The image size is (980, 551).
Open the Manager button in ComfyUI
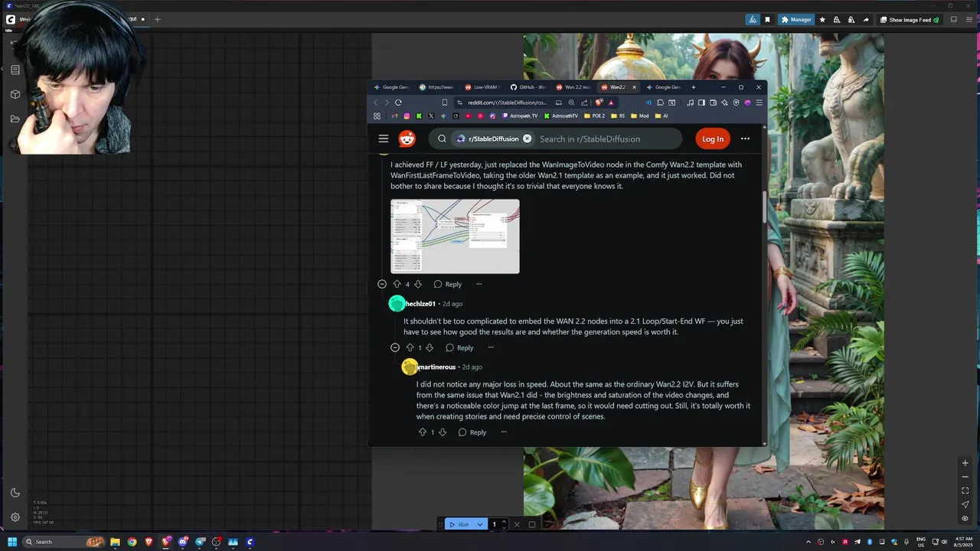796,20
